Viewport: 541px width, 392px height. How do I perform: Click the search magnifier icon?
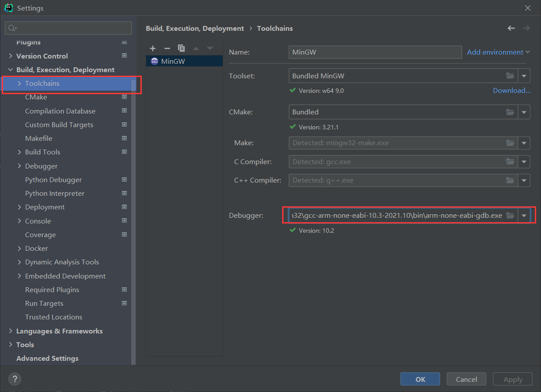tap(11, 28)
